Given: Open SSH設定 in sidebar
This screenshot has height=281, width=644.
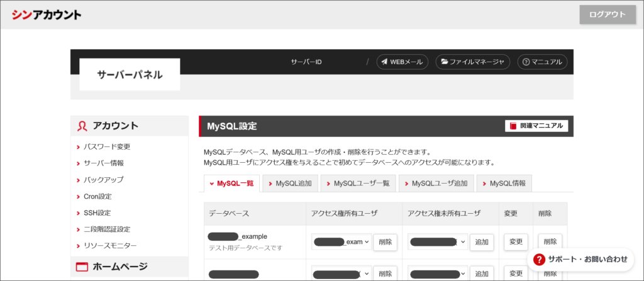Looking at the screenshot, I should point(97,213).
